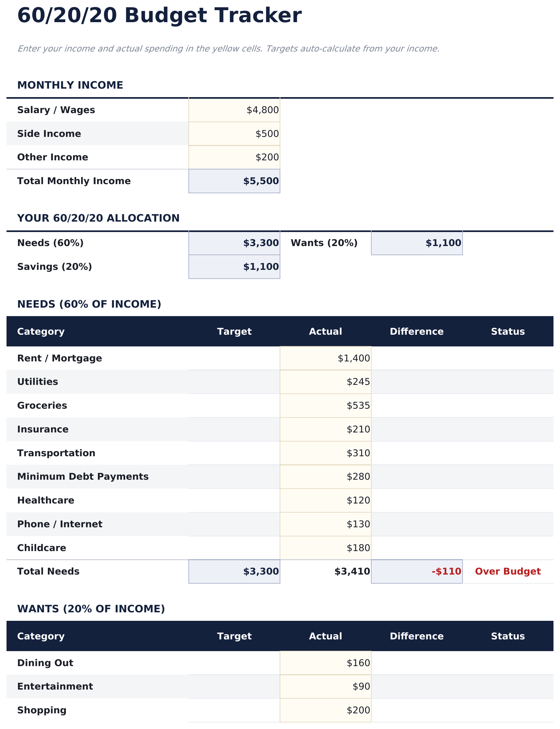Select the Shopping actual $200 cell

tap(325, 710)
